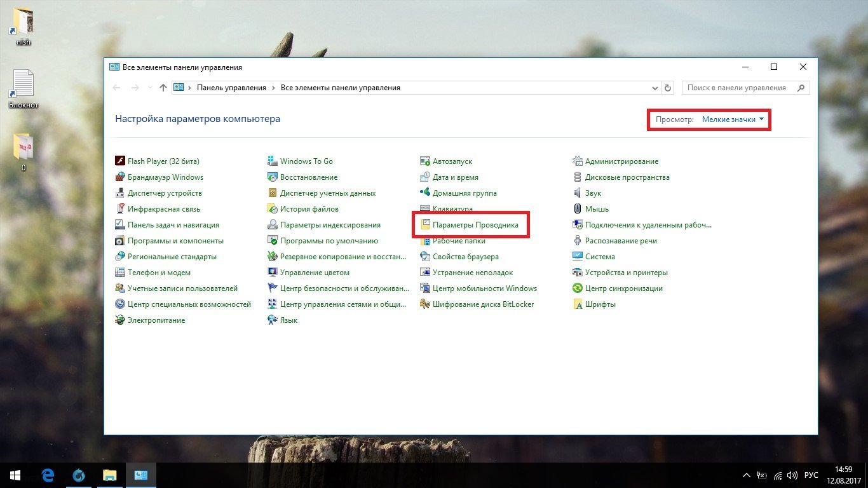Launch Microsoft Edge from taskbar
The height and width of the screenshot is (488, 868).
48,475
